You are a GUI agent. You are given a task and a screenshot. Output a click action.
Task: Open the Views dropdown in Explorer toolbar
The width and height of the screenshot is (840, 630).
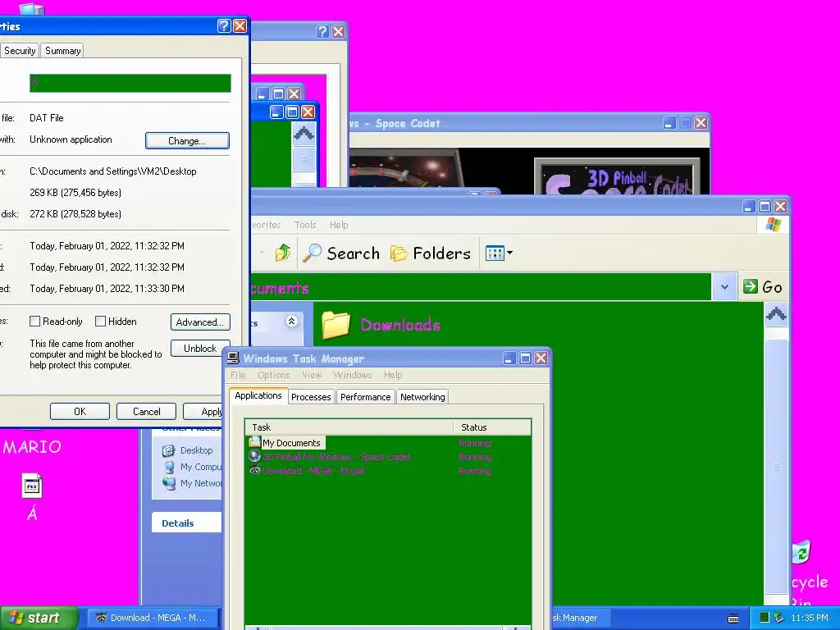pyautogui.click(x=499, y=253)
